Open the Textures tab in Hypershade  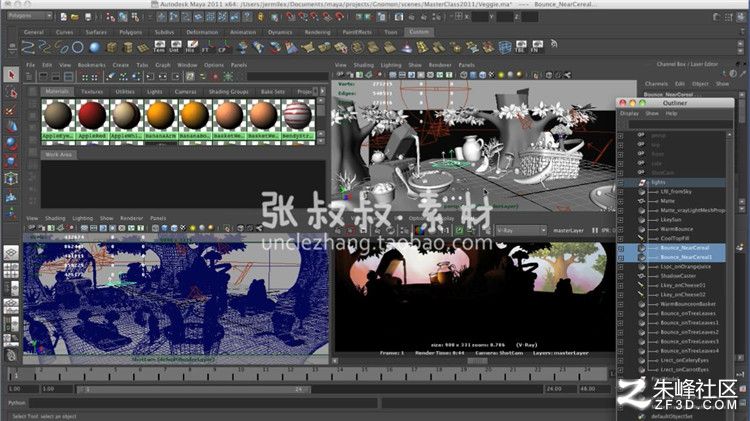(x=92, y=91)
